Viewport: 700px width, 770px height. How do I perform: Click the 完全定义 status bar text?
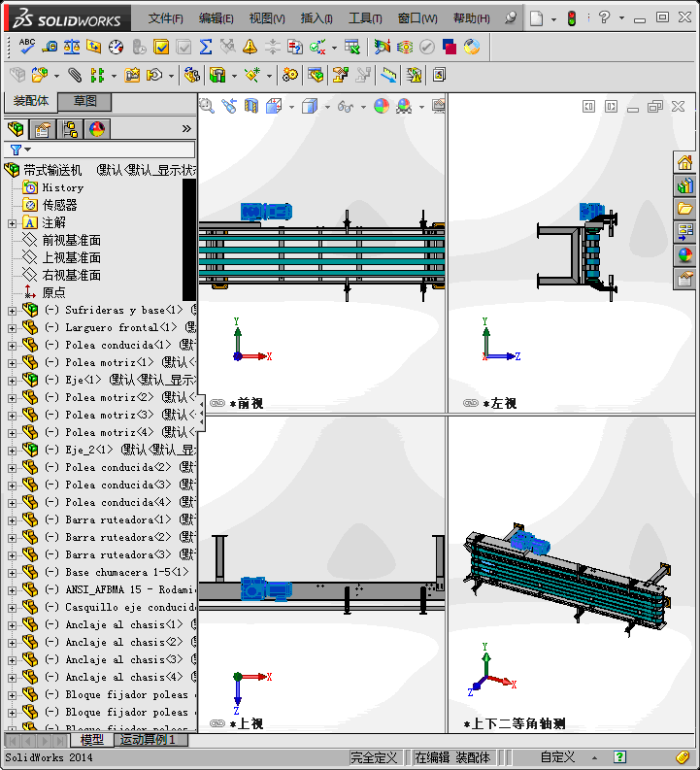pyautogui.click(x=373, y=757)
